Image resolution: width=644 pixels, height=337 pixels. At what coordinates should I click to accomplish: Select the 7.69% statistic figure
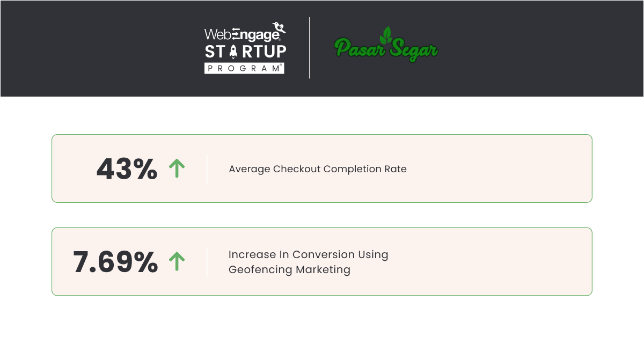point(115,262)
